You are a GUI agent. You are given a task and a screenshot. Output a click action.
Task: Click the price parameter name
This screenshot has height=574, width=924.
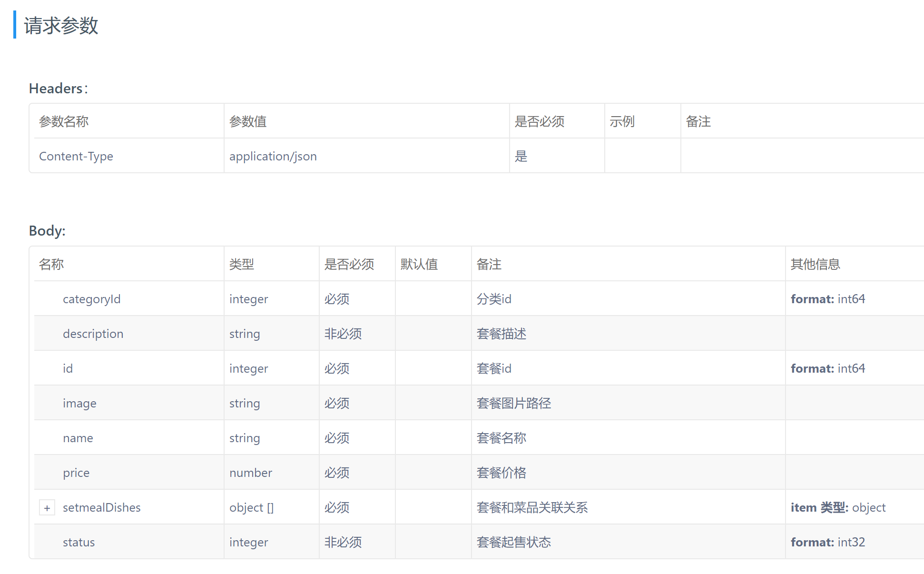click(x=76, y=473)
